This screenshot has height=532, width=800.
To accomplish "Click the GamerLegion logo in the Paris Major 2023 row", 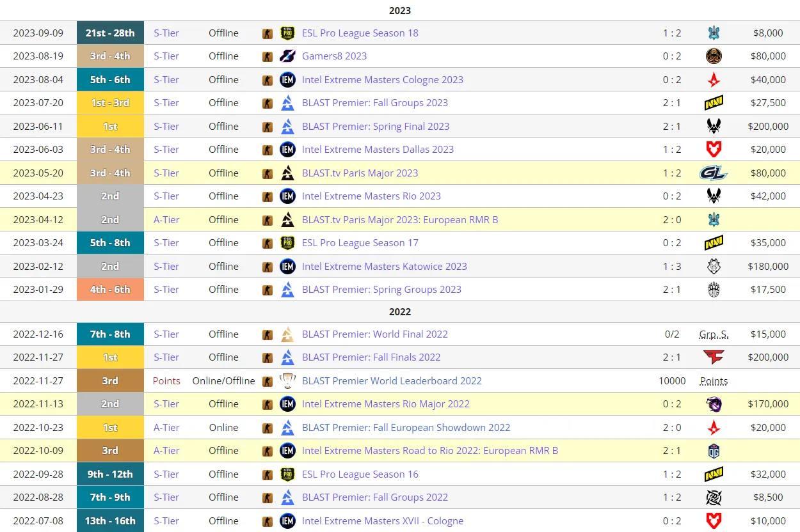I will 714,173.
